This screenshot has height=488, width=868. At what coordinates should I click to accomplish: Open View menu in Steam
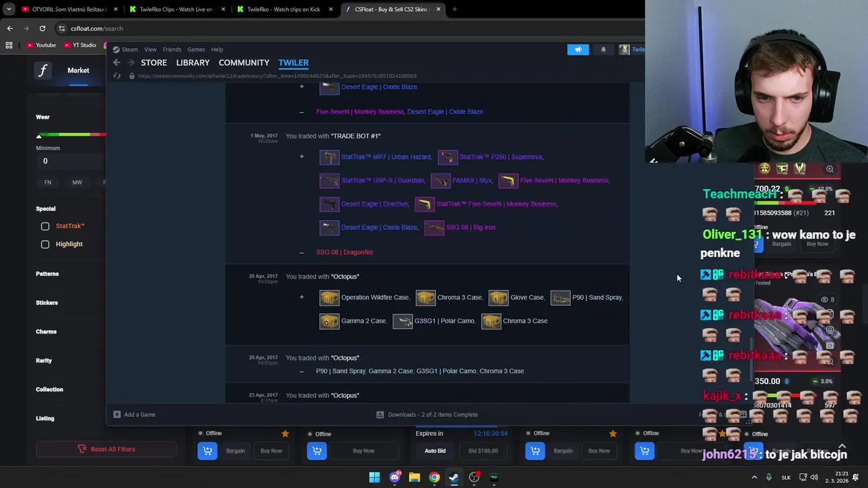(150, 49)
